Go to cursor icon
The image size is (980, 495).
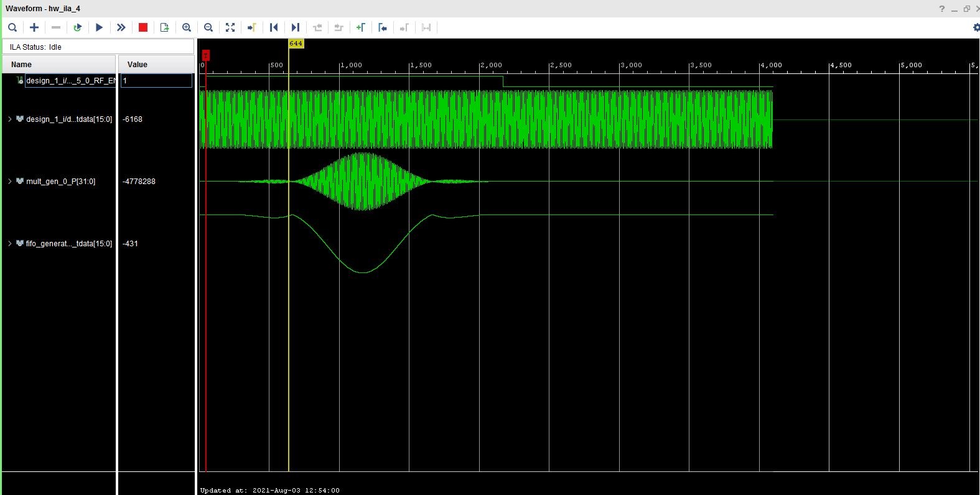[252, 27]
